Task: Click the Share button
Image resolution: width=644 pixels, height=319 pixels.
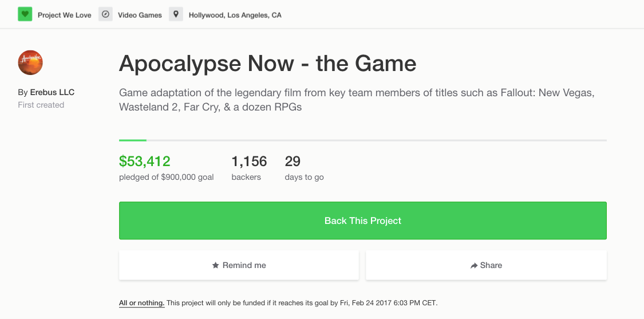Action: click(x=486, y=265)
